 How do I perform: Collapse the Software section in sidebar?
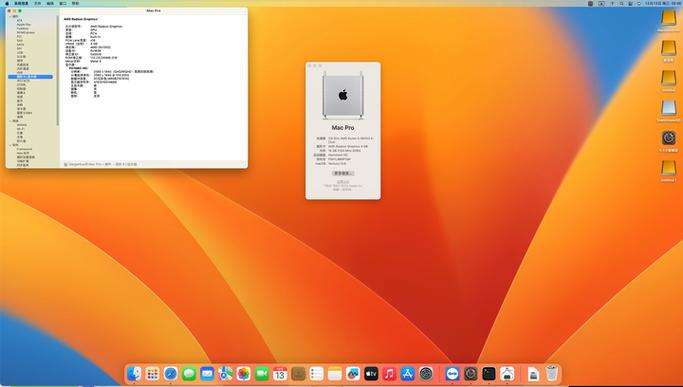coord(10,145)
